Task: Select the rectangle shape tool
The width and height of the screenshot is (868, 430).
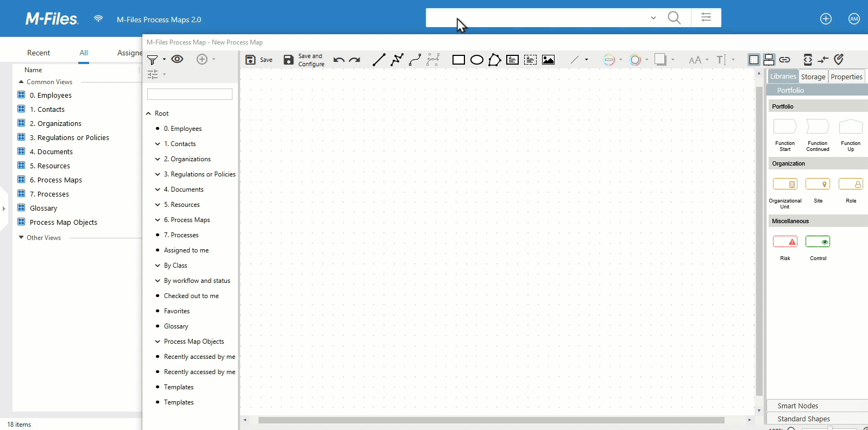Action: click(x=458, y=60)
